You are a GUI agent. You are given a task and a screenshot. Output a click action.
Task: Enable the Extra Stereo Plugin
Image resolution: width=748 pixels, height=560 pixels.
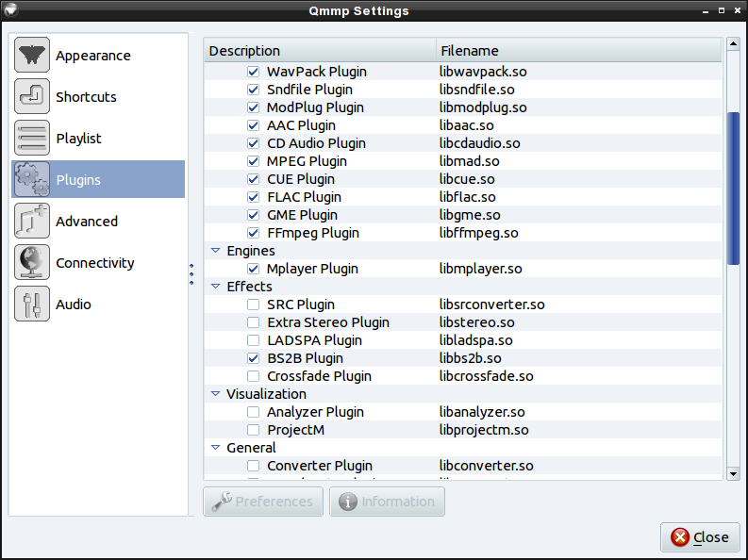254,322
